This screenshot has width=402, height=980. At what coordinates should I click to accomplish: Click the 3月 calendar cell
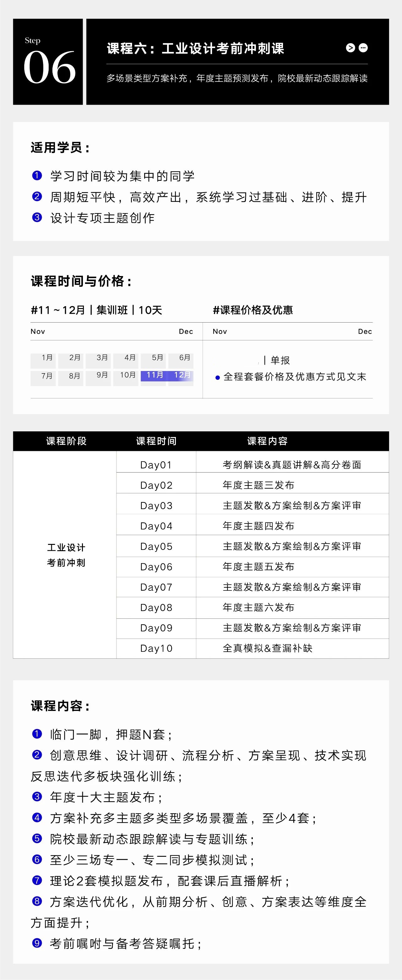click(x=98, y=360)
